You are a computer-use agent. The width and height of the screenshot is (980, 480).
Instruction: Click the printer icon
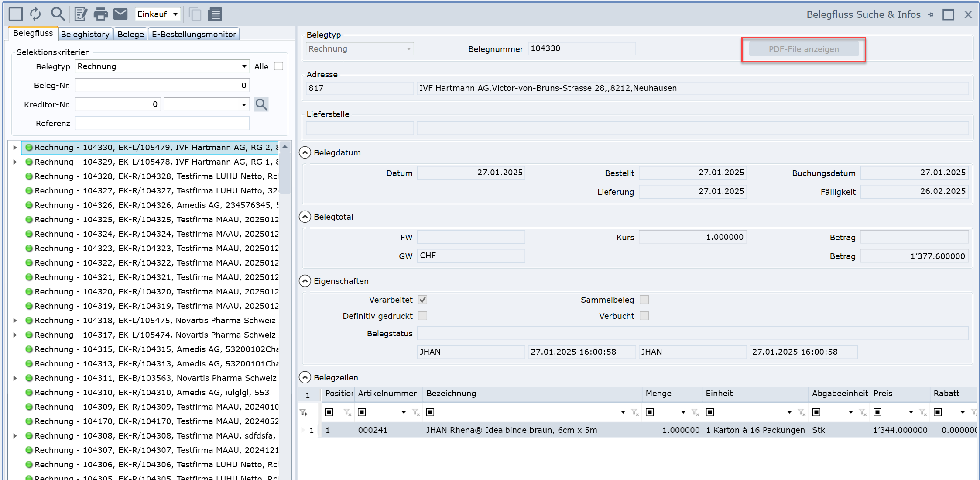[x=101, y=14]
